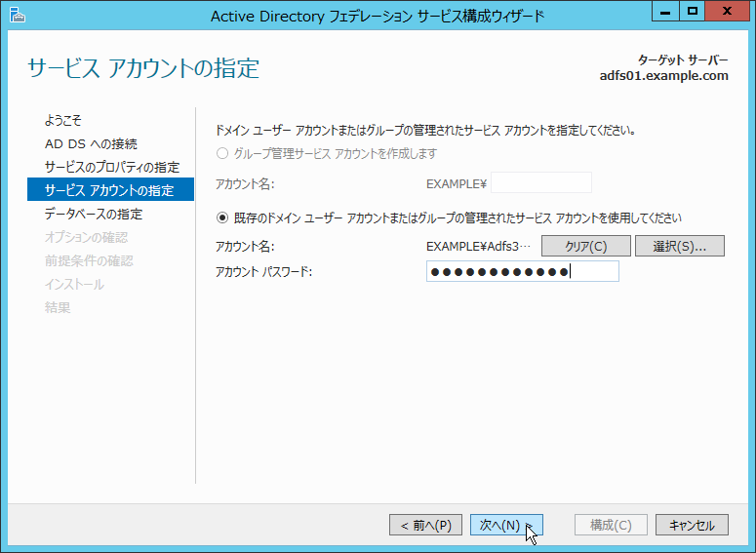Go back with the < 前へ(P) button
This screenshot has width=756, height=553.
425,525
